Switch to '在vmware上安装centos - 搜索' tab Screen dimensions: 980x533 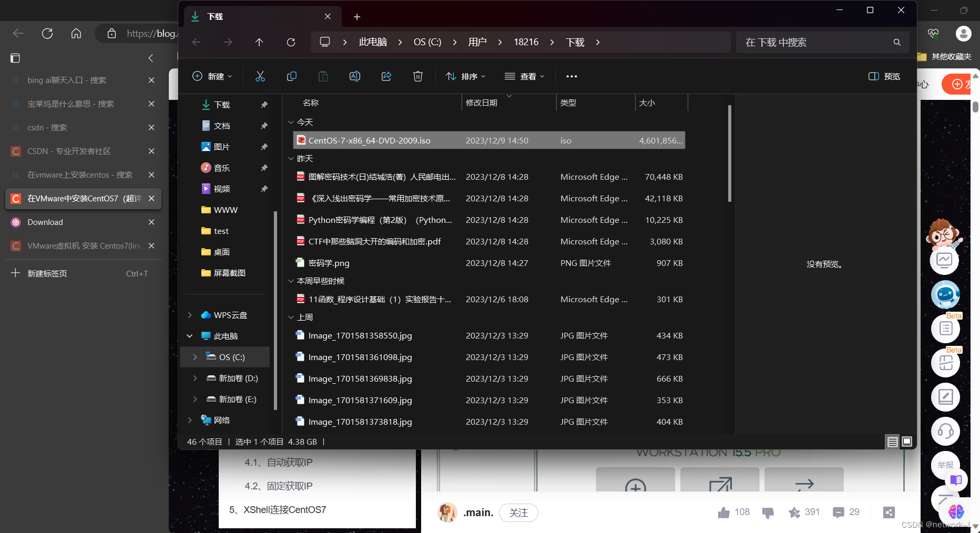point(83,175)
